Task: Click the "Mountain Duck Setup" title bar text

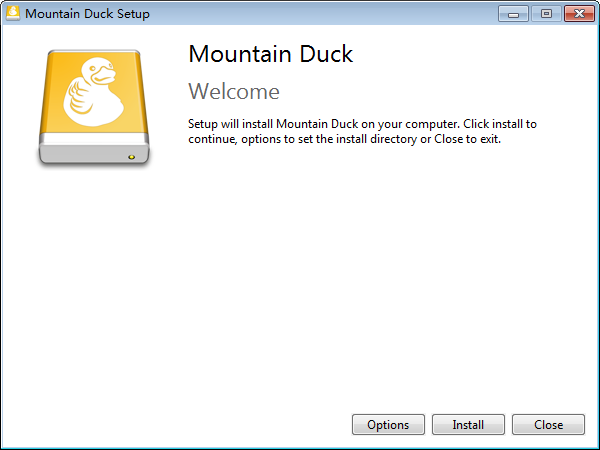Action: [87, 14]
